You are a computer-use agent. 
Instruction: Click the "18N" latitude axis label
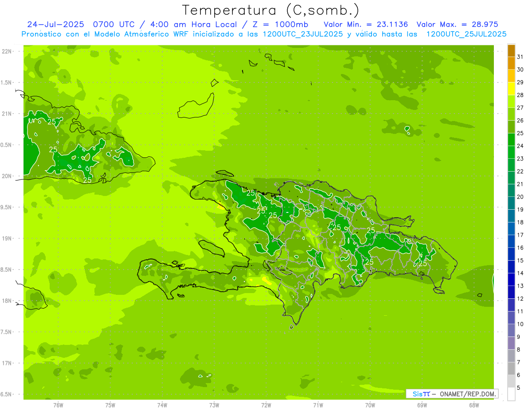(x=7, y=301)
